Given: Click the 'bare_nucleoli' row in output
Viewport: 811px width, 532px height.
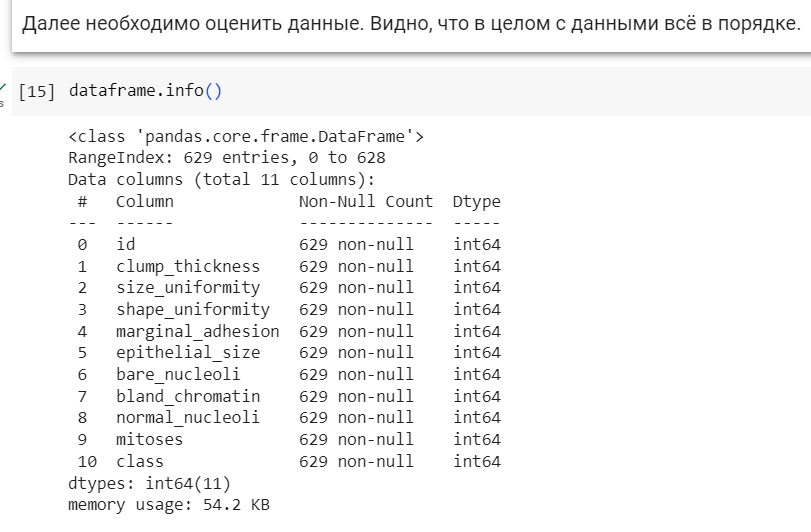Looking at the screenshot, I should click(x=178, y=375).
